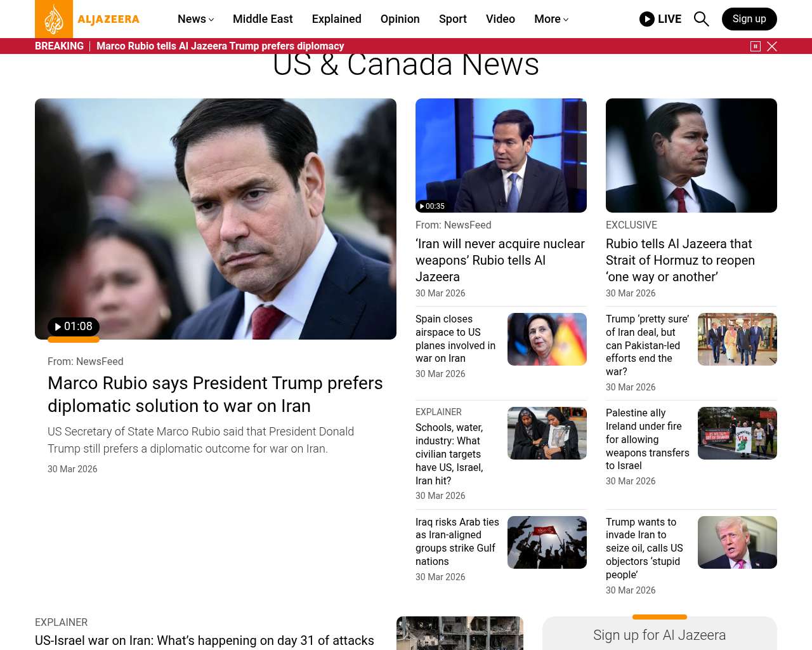The width and height of the screenshot is (812, 650).
Task: Click the Al Jazeera logo
Action: click(x=88, y=19)
